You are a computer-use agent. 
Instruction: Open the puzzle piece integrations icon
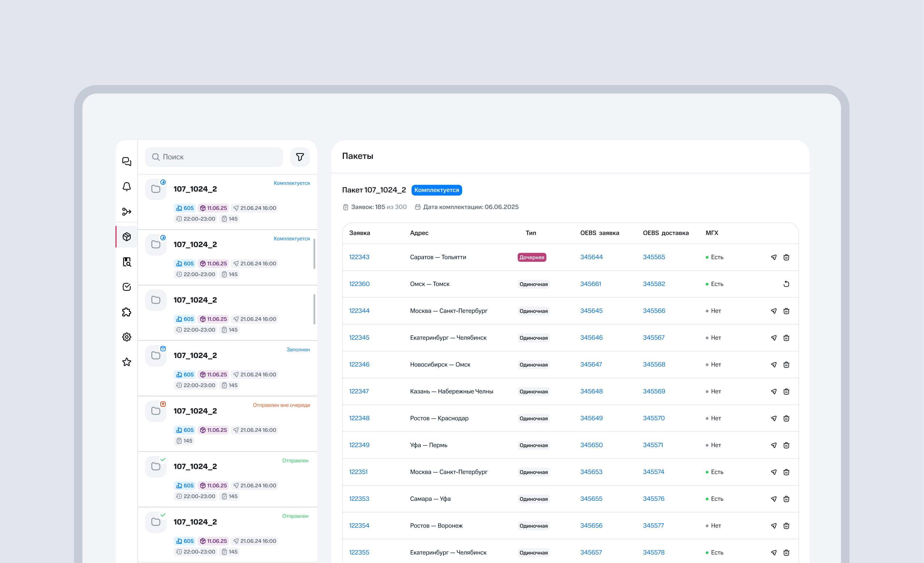point(127,312)
